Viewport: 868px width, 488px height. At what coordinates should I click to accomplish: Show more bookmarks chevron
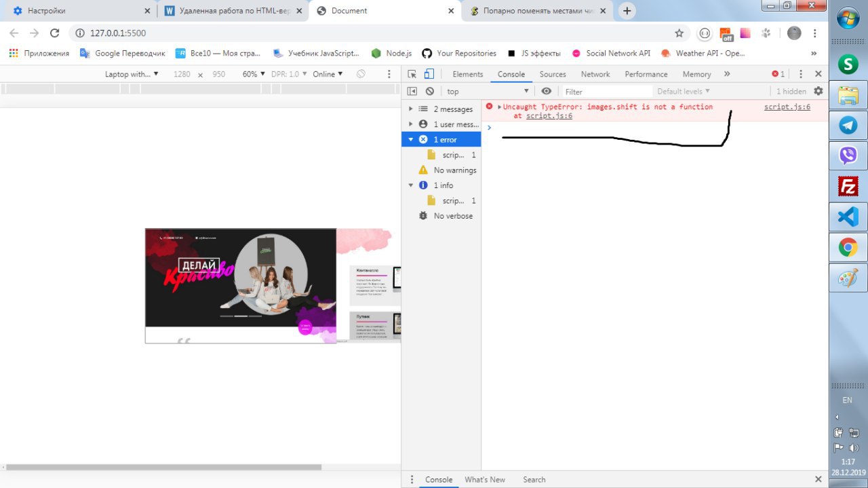814,53
